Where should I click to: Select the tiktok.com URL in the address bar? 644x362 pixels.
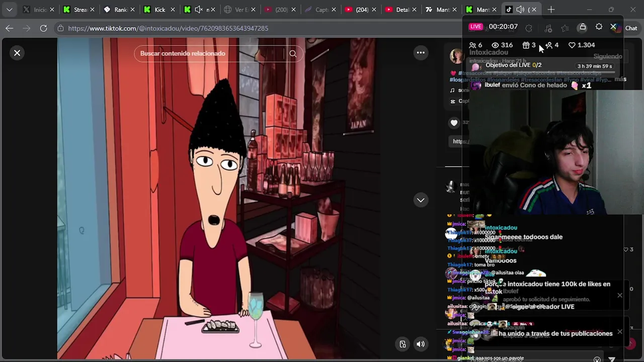click(x=168, y=28)
